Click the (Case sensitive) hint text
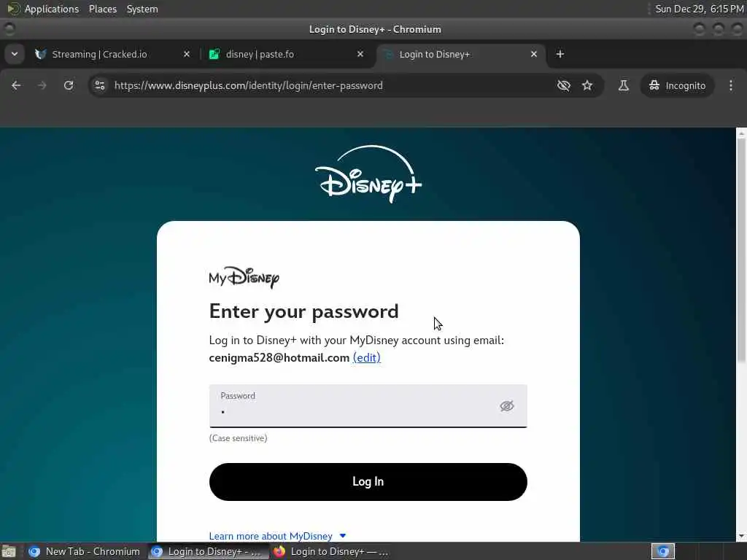 click(x=239, y=438)
